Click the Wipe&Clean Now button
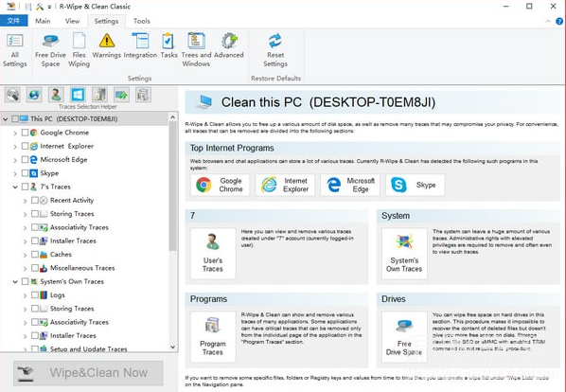This screenshot has height=392, width=566. [x=88, y=373]
